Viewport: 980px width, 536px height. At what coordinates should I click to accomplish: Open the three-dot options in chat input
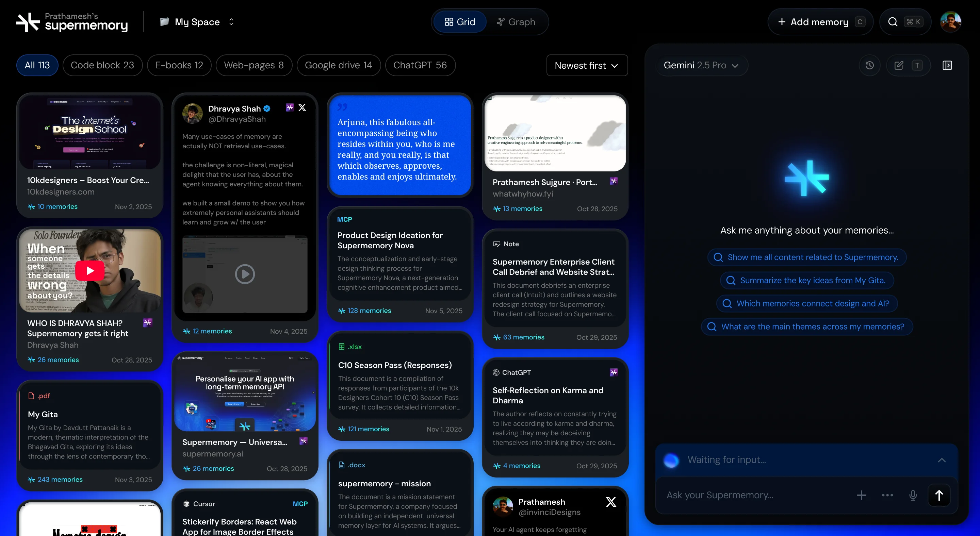(x=887, y=495)
